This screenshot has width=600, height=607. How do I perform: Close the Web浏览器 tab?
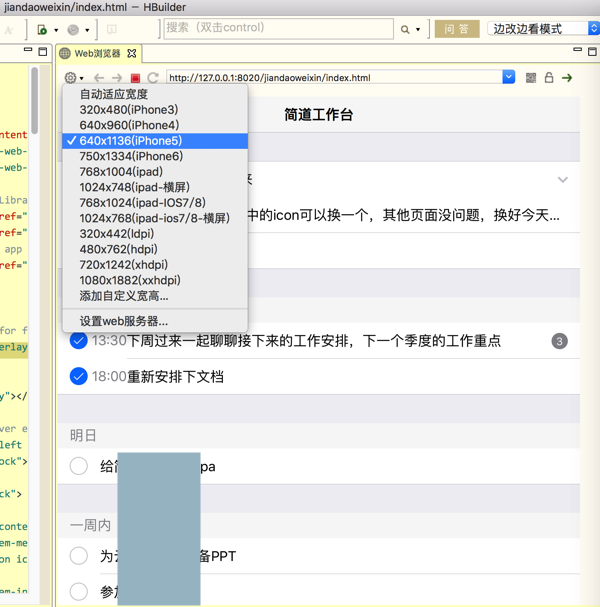[132, 53]
